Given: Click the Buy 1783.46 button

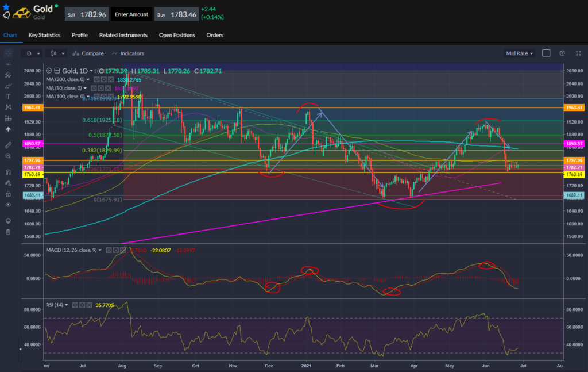Looking at the screenshot, I should [177, 14].
